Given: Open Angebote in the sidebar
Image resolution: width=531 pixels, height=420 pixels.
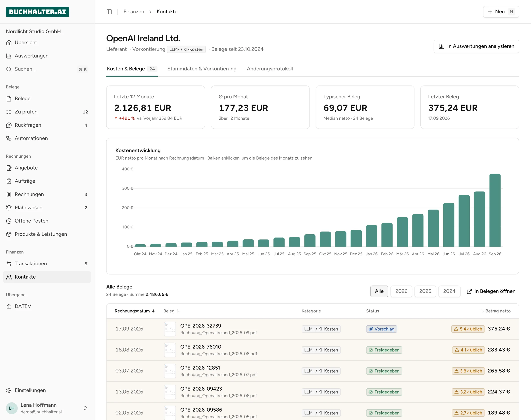Looking at the screenshot, I should [x=47, y=168].
